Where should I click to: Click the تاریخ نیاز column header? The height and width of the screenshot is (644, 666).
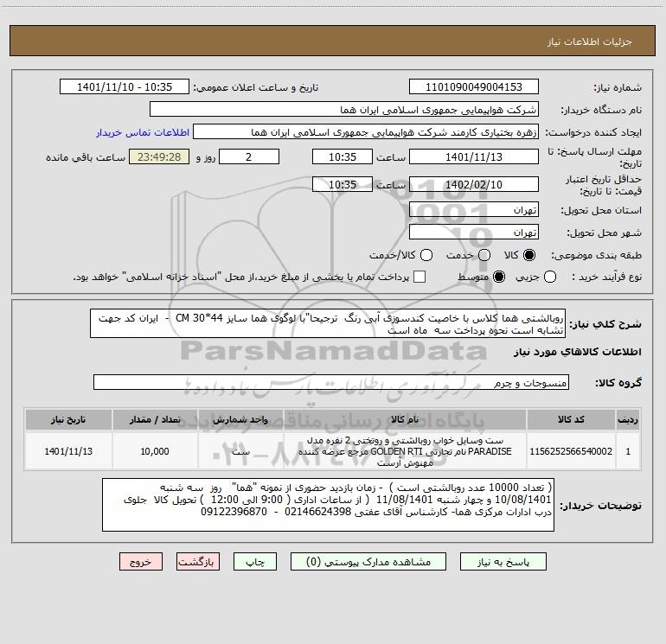(x=68, y=419)
